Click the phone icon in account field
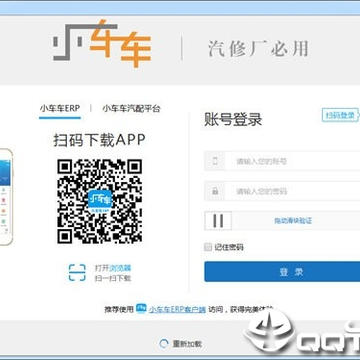 click(215, 161)
